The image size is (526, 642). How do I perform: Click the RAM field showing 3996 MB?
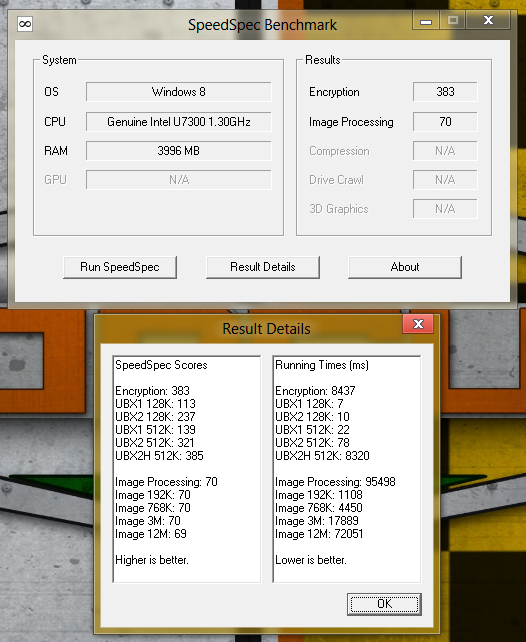point(178,151)
